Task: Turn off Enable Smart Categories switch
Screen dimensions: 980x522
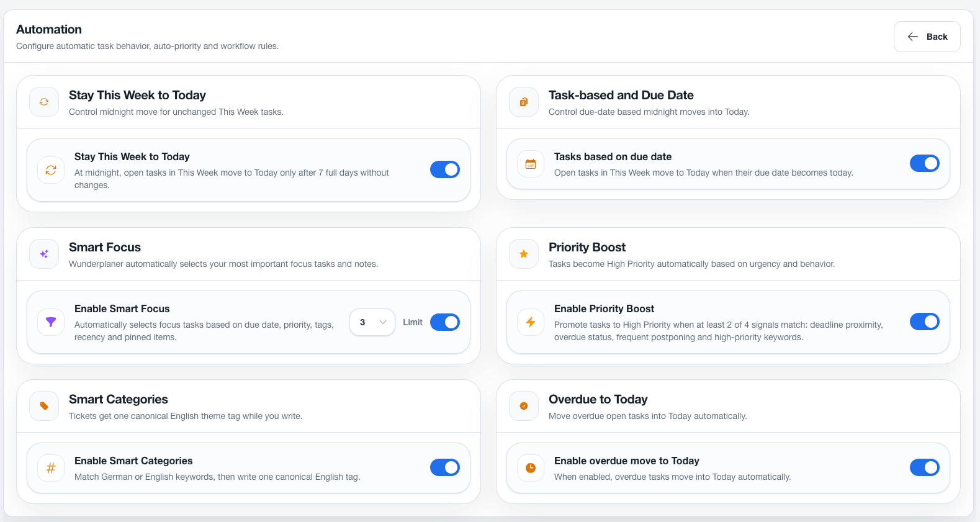Action: click(x=445, y=467)
